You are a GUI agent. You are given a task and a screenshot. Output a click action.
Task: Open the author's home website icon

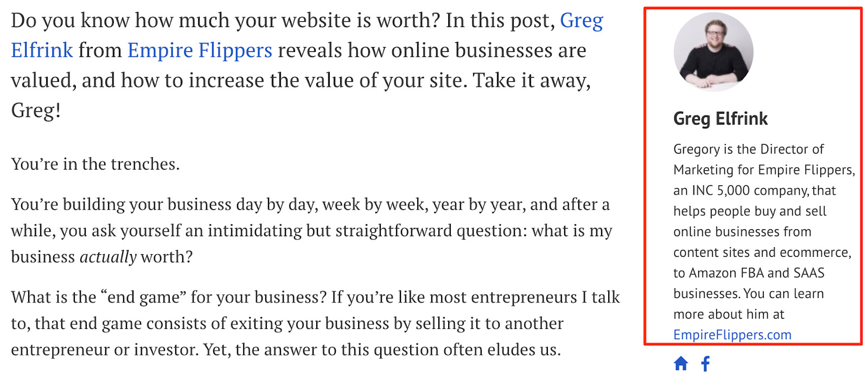click(x=681, y=363)
